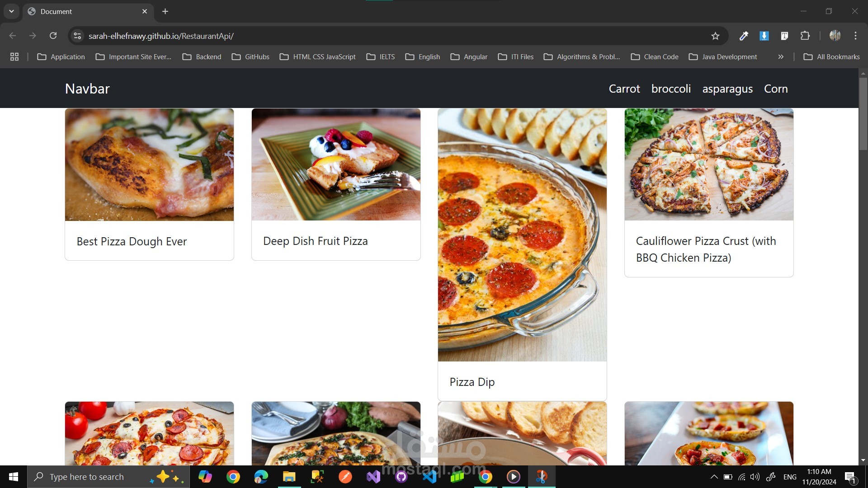Close the Document tab
Viewport: 868px width, 488px height.
(145, 11)
